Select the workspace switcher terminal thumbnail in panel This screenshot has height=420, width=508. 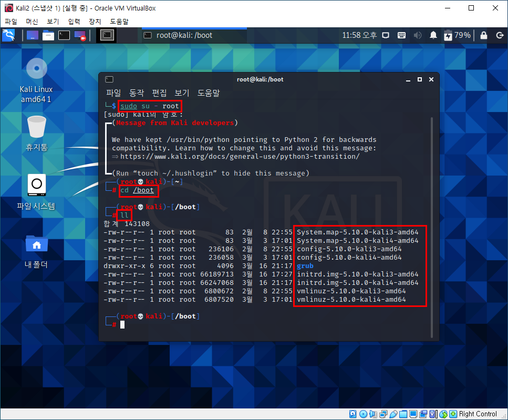[107, 35]
